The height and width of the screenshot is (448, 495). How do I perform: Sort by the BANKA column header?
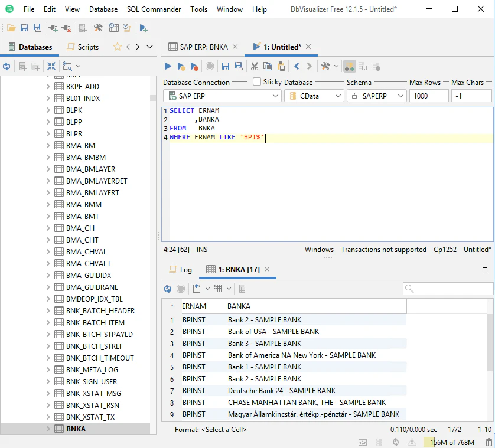pyautogui.click(x=317, y=306)
